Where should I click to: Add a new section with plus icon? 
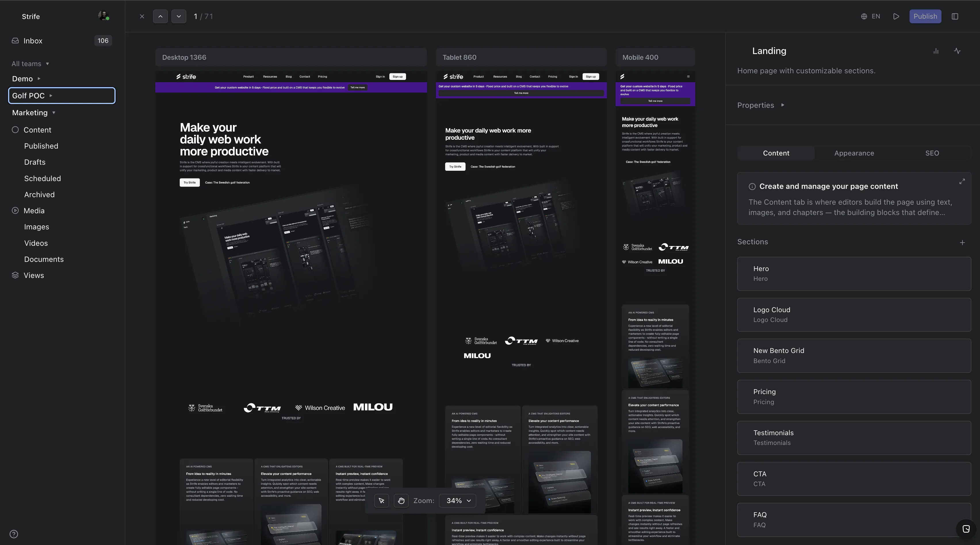pyautogui.click(x=962, y=242)
